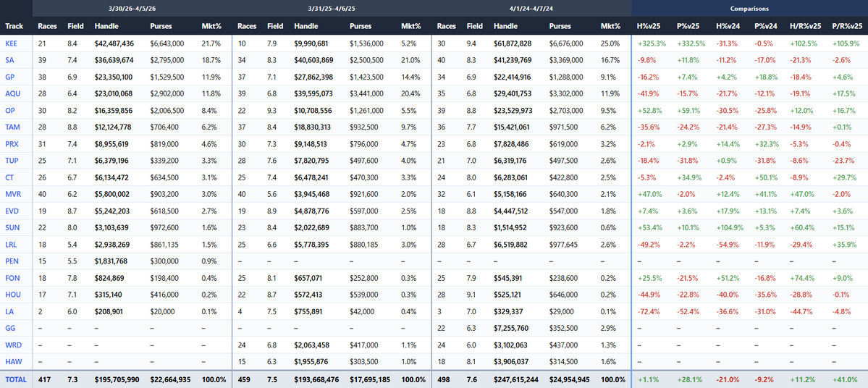The width and height of the screenshot is (868, 388).
Task: Select HOU purses value $646,000
Action: 563,295
